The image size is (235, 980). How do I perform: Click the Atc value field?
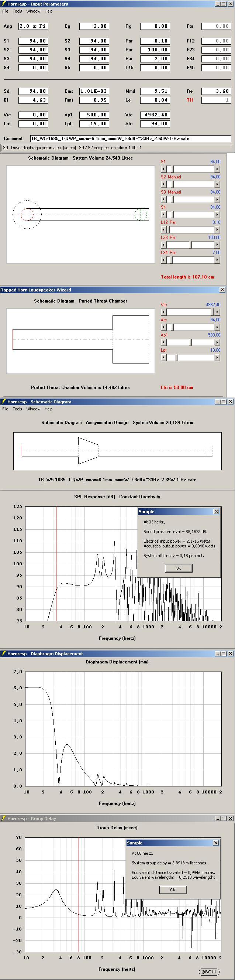coord(155,124)
